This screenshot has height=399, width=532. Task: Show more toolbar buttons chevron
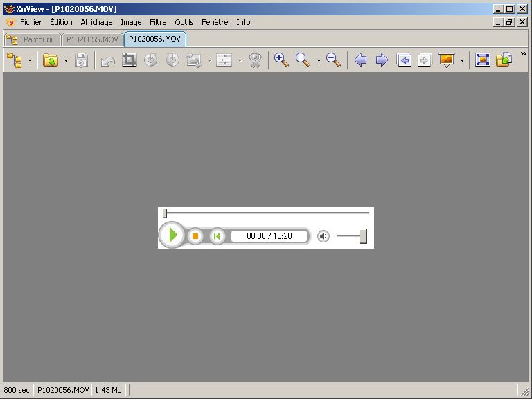(x=524, y=53)
